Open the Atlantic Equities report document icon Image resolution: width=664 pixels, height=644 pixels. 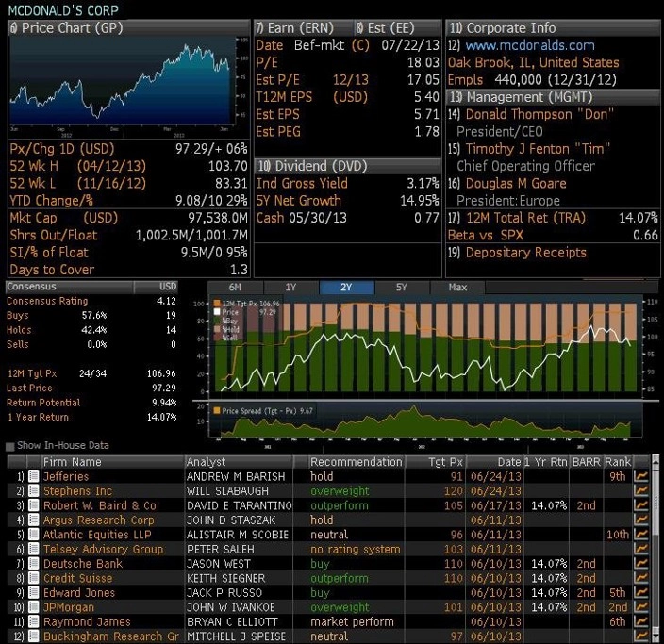tap(33, 535)
